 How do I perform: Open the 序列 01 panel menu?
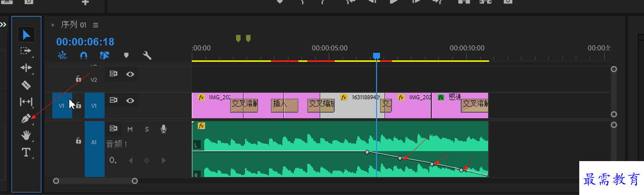(x=96, y=25)
